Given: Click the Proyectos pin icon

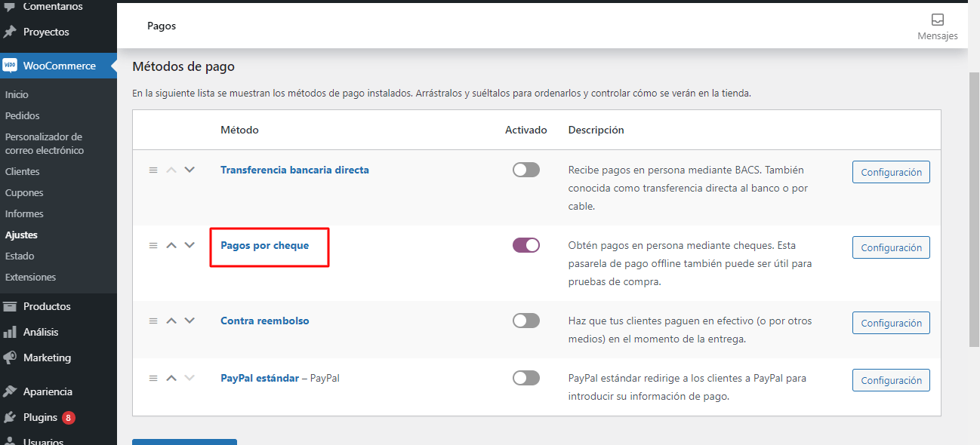Looking at the screenshot, I should (x=10, y=32).
